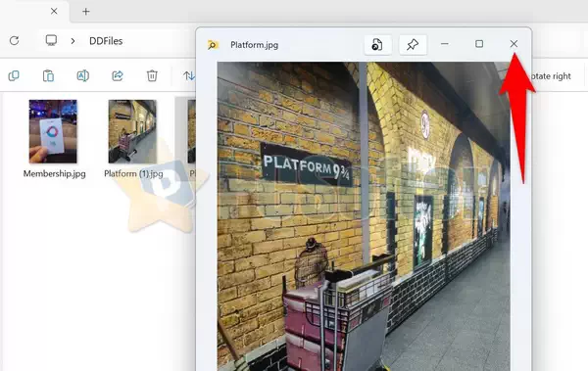588x371 pixels.
Task: Click the Paste clipboard icon
Action: tap(48, 75)
